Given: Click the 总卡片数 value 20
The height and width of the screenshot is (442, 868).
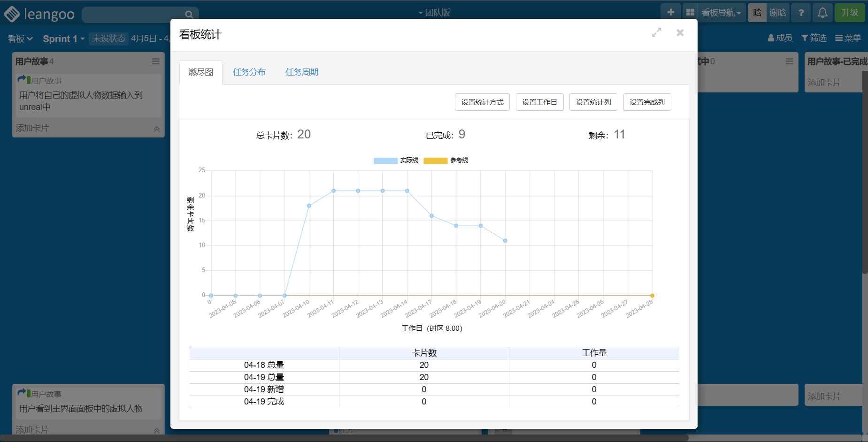Looking at the screenshot, I should click(304, 135).
